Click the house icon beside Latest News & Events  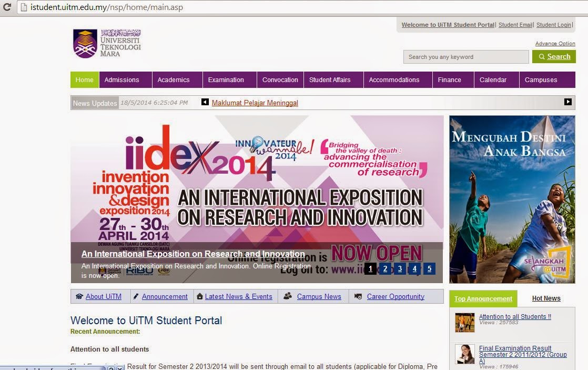[200, 296]
